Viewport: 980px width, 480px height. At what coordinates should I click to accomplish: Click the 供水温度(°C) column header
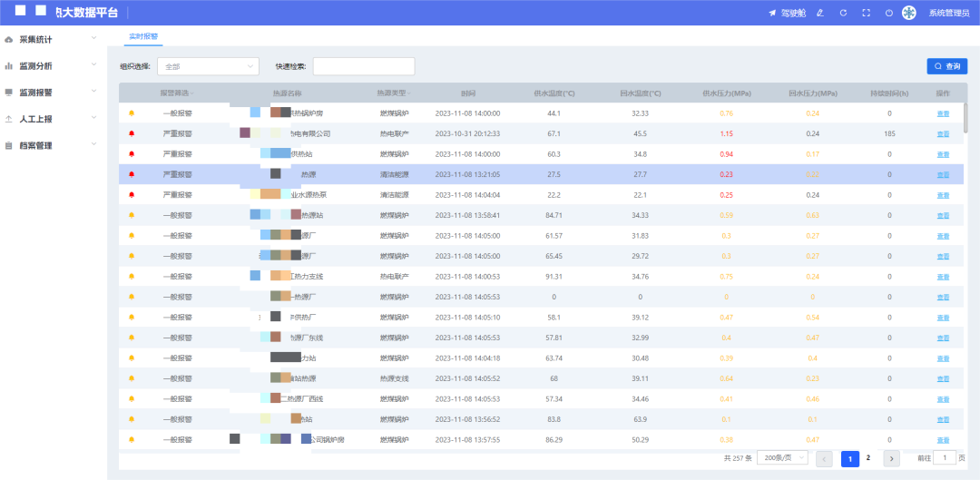554,93
